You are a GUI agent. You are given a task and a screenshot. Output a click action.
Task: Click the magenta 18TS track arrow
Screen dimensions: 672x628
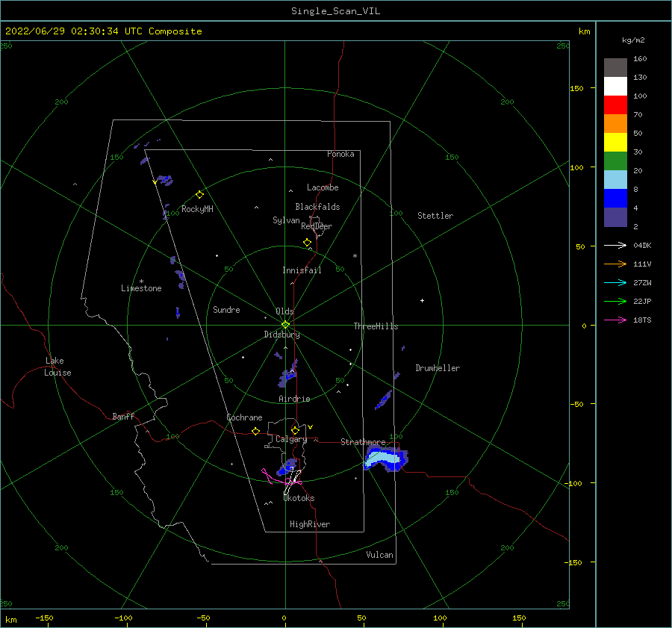615,320
